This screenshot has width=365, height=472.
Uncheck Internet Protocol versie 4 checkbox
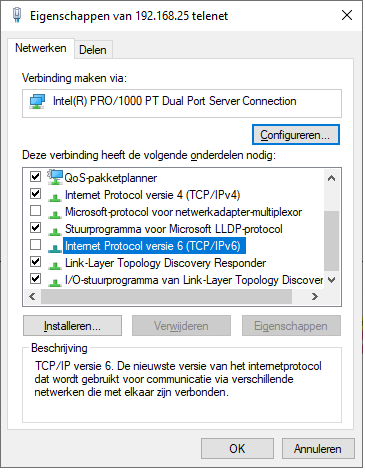35,194
